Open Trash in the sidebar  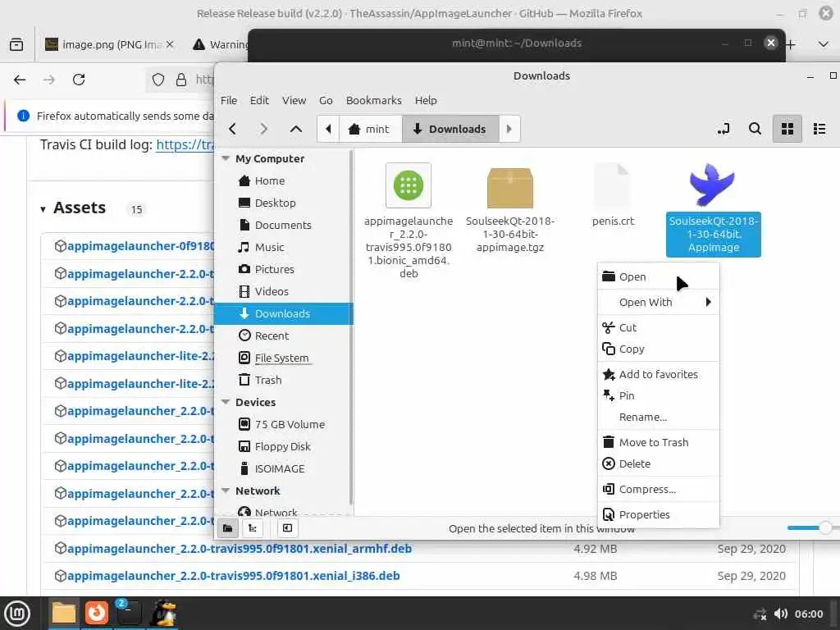(x=268, y=380)
